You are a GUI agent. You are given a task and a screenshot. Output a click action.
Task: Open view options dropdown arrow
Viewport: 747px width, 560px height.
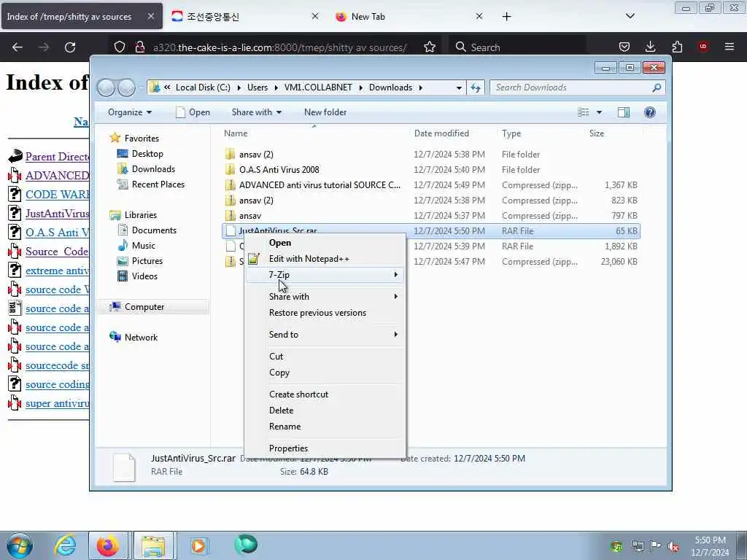(600, 112)
